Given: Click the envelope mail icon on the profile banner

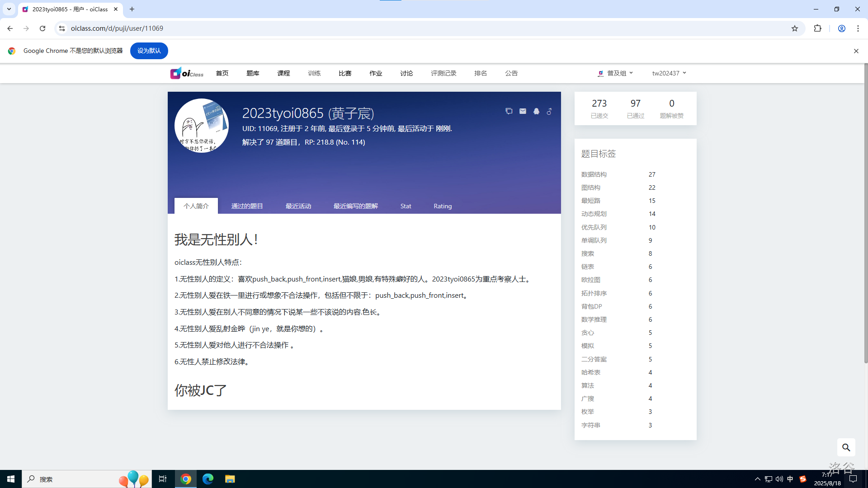Looking at the screenshot, I should 523,111.
